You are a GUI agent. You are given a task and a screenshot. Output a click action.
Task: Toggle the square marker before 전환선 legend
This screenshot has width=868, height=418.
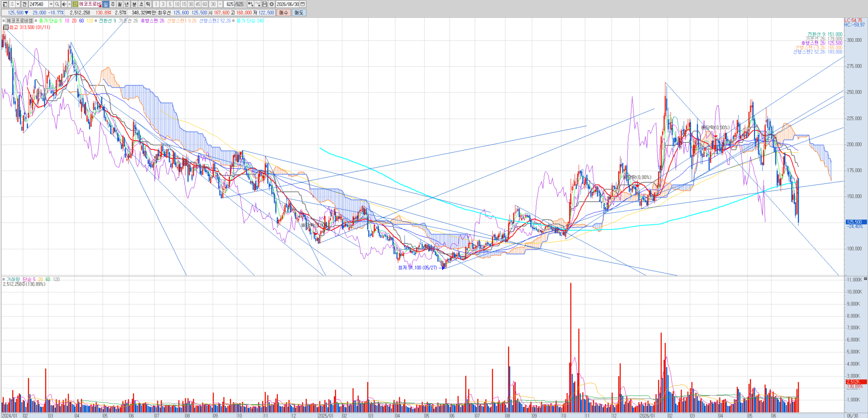pyautogui.click(x=96, y=21)
